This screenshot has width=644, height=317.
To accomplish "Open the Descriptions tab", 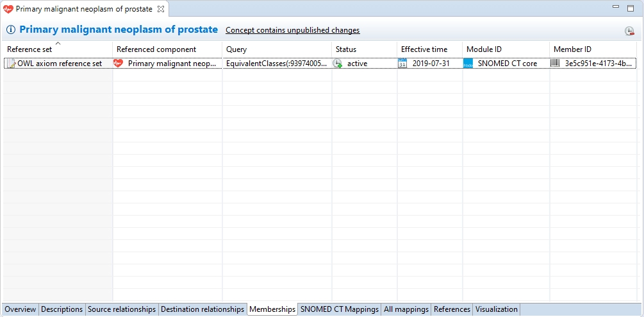I will [62, 309].
